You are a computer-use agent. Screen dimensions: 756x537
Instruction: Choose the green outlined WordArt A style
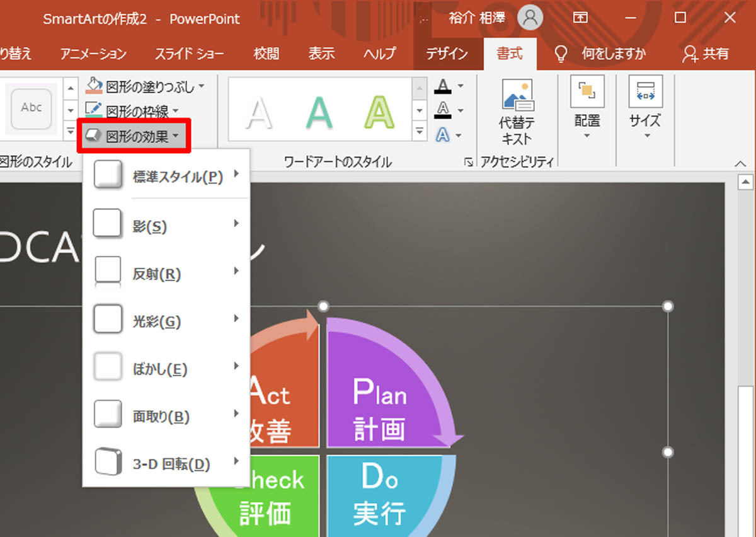point(379,112)
